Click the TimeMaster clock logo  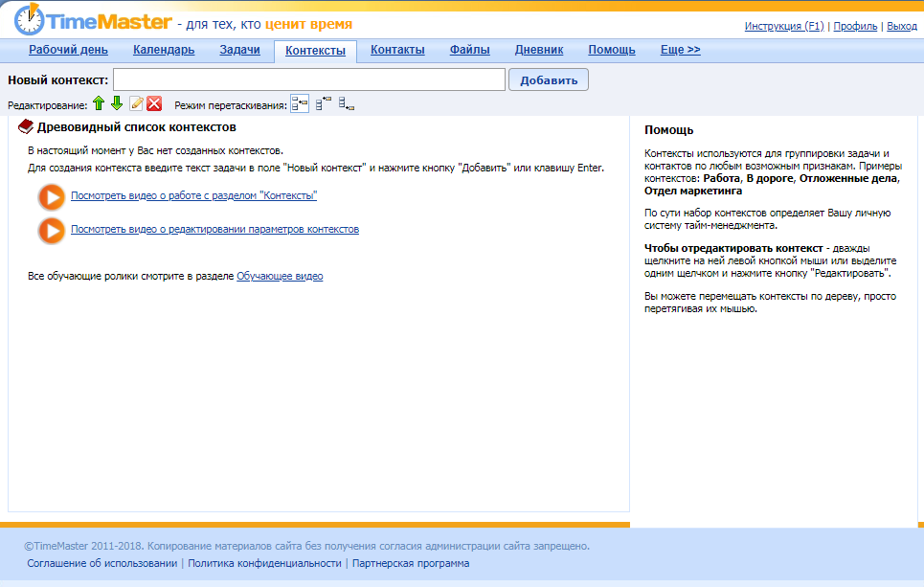(x=30, y=19)
